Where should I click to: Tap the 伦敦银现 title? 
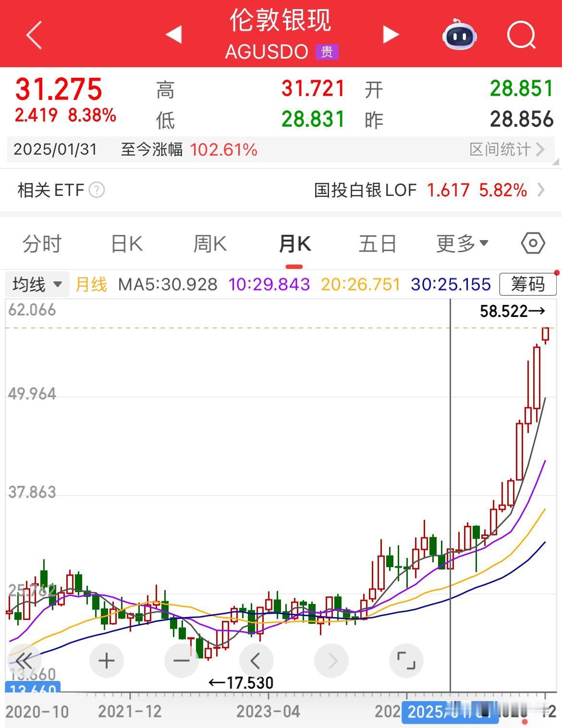coord(281,21)
